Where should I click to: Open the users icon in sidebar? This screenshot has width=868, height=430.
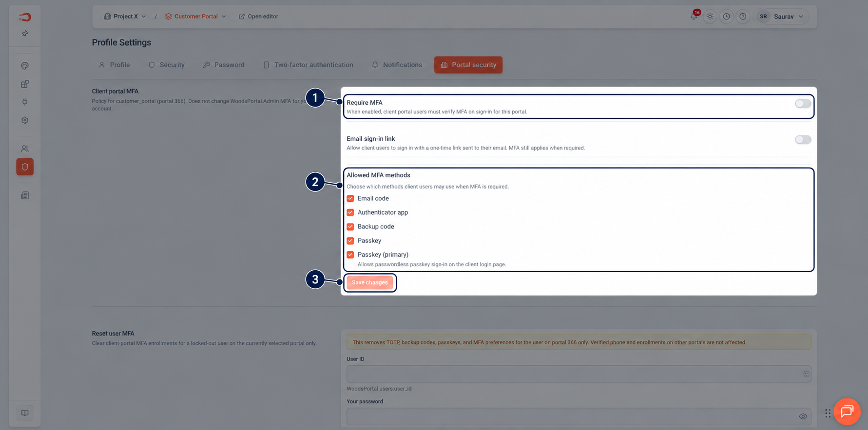[x=25, y=149]
